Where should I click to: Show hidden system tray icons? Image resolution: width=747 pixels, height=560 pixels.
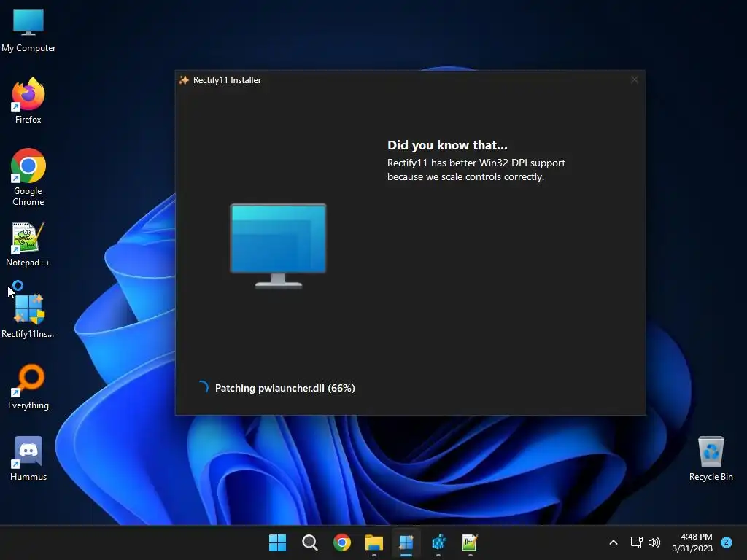pos(614,542)
